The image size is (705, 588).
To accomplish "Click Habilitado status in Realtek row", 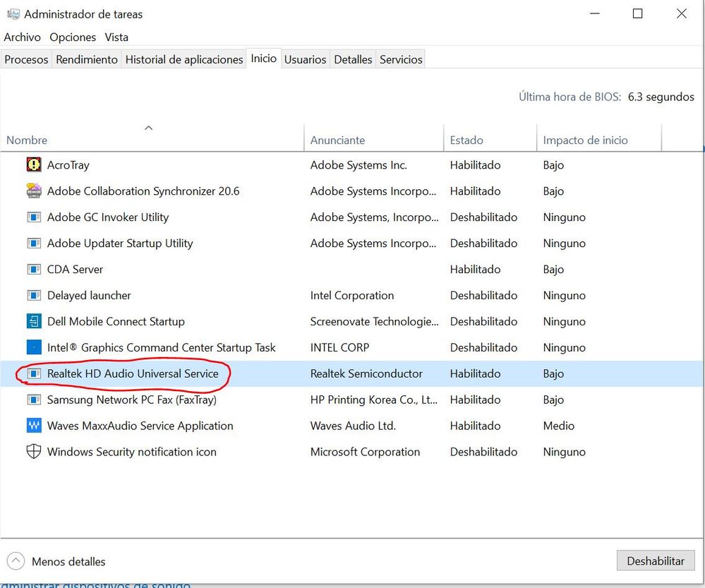I will click(x=475, y=374).
